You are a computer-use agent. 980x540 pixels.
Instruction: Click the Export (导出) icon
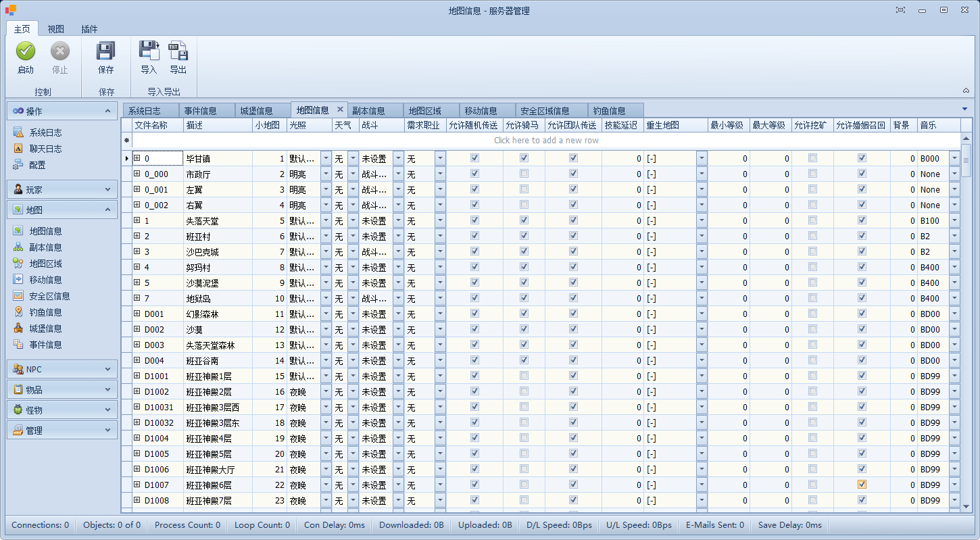(178, 51)
